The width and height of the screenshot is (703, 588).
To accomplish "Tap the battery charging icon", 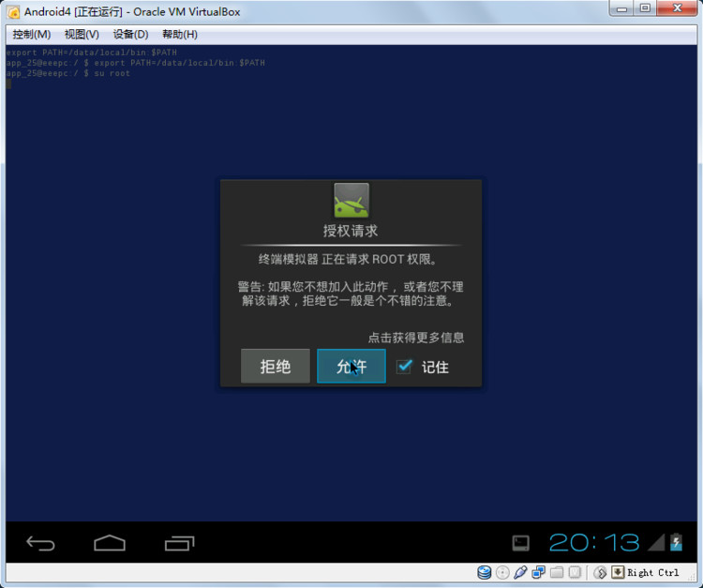I will coord(676,542).
